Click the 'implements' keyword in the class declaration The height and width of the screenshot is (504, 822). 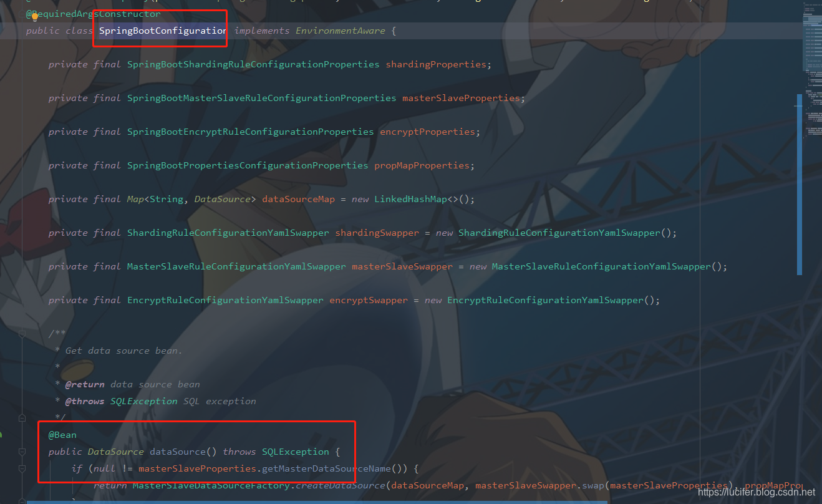point(262,31)
